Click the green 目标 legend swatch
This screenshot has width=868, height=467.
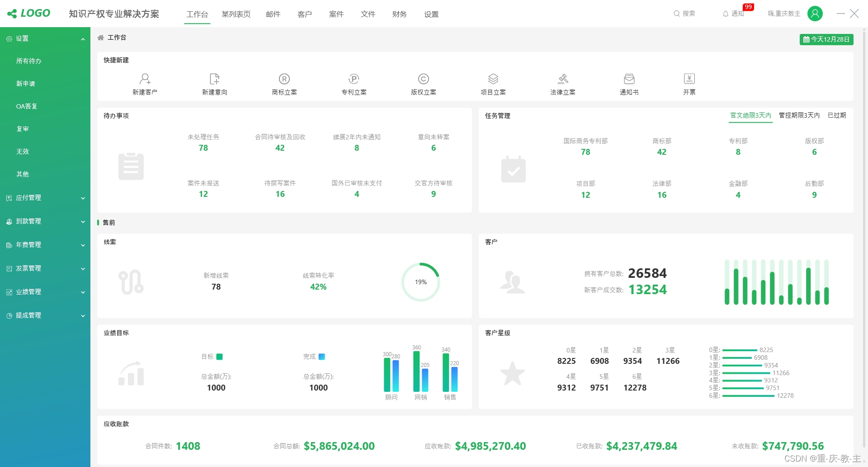(x=219, y=357)
